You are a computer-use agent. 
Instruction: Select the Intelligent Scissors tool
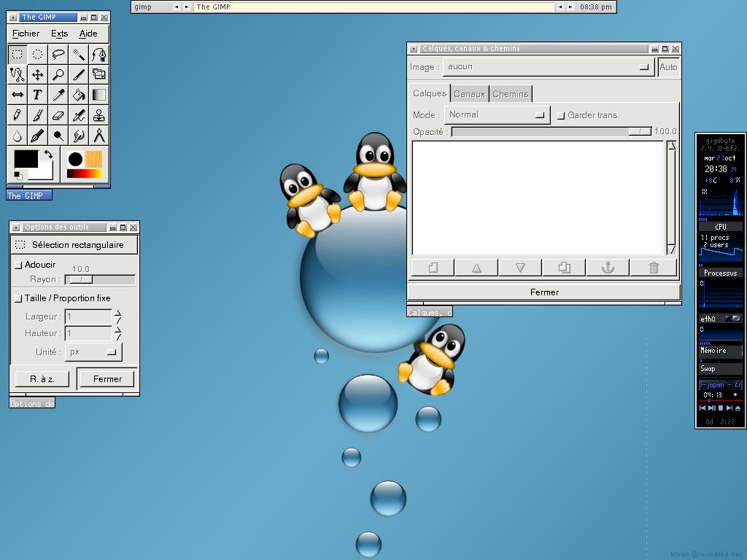[x=18, y=74]
